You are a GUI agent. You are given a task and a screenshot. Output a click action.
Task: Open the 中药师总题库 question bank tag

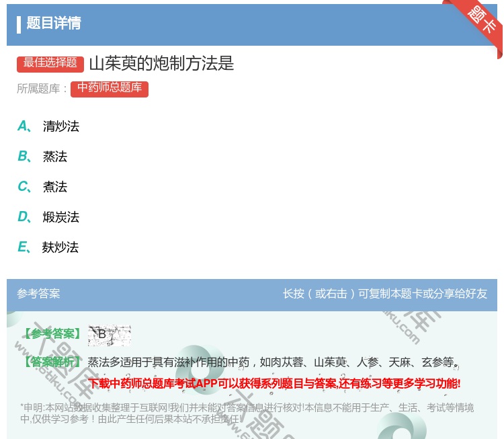(x=110, y=89)
